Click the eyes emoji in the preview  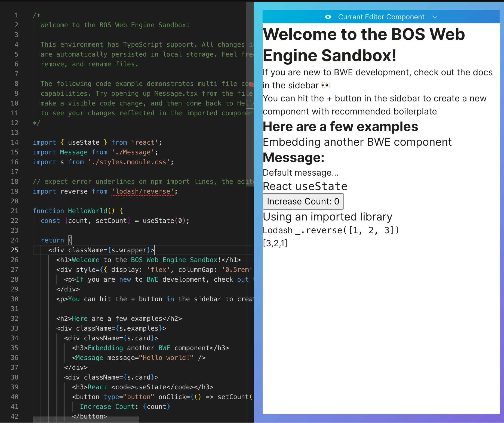pos(325,85)
